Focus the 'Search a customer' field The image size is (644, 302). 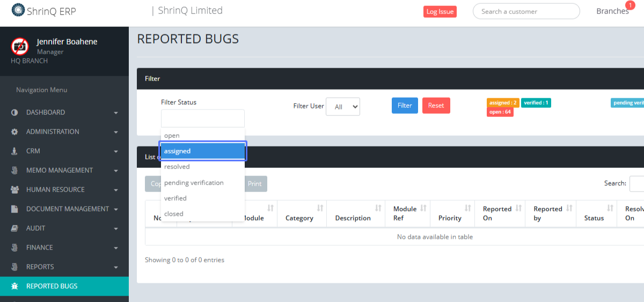point(525,11)
